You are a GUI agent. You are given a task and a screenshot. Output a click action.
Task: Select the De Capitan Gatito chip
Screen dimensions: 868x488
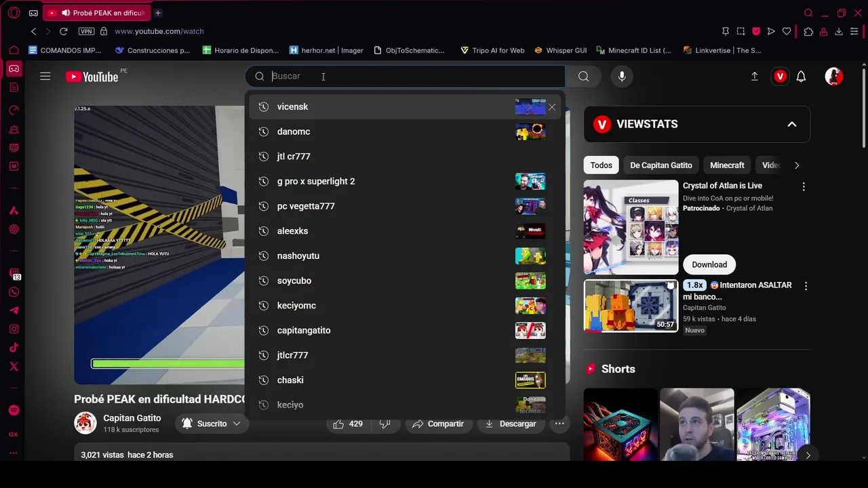point(661,165)
